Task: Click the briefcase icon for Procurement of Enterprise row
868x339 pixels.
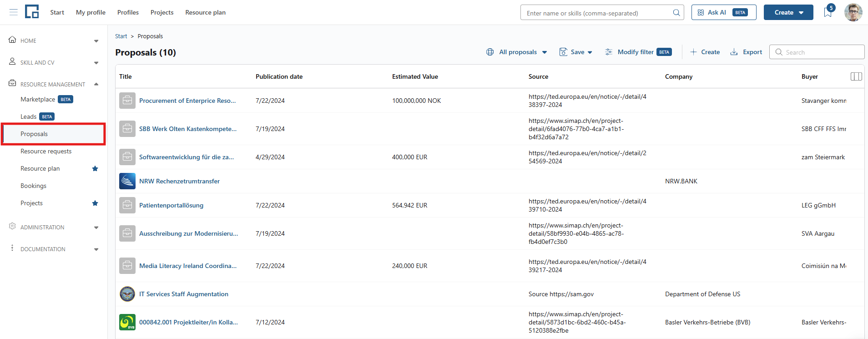Action: pyautogui.click(x=127, y=101)
